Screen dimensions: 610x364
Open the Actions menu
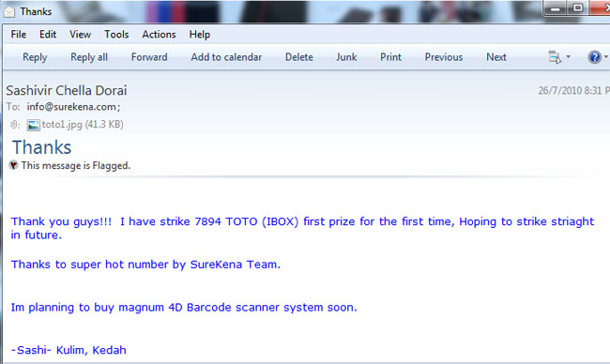pyautogui.click(x=159, y=34)
